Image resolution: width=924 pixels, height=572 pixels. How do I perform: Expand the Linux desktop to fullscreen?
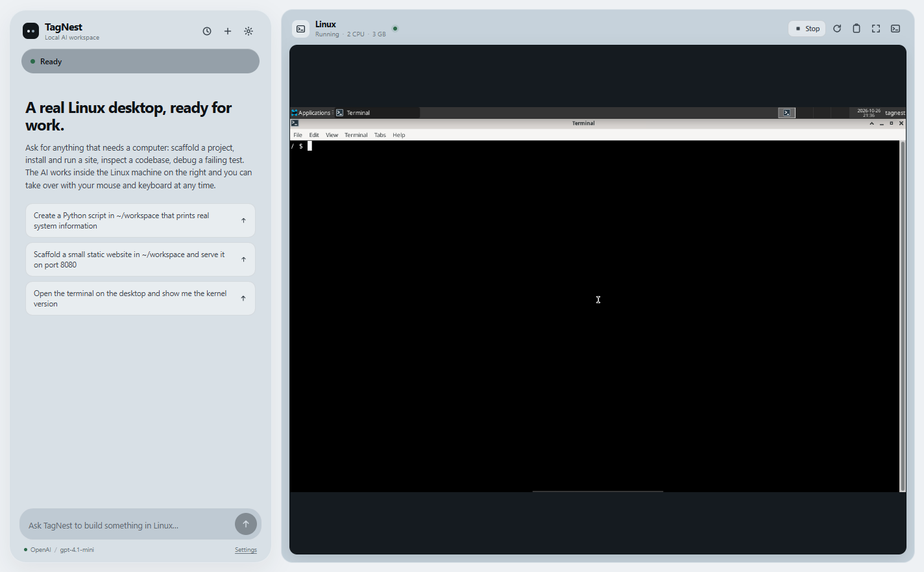point(876,29)
